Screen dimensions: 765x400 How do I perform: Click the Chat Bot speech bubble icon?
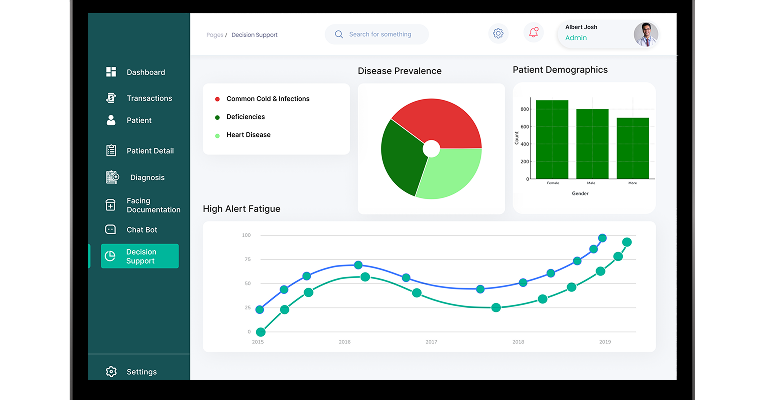pos(111,230)
